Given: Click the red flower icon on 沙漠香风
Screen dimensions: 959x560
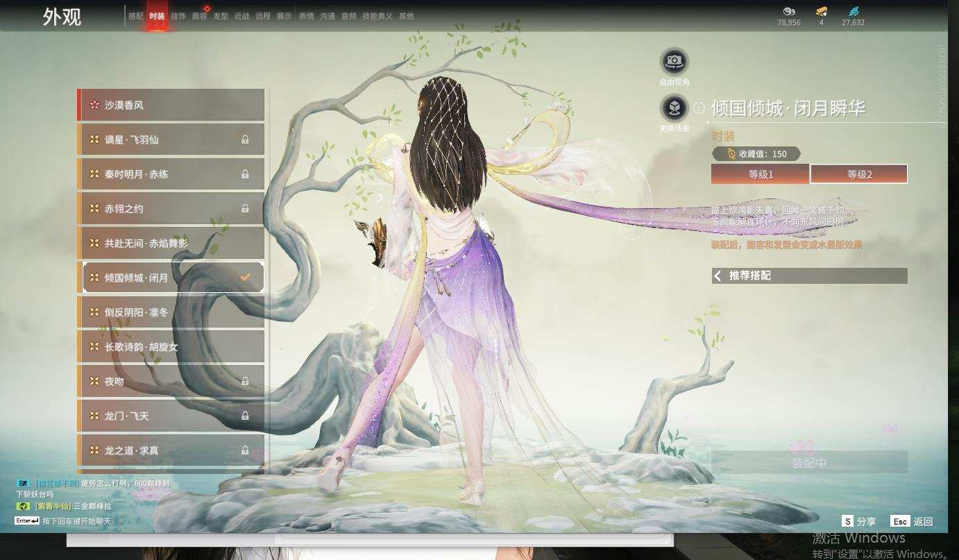Looking at the screenshot, I should (94, 105).
